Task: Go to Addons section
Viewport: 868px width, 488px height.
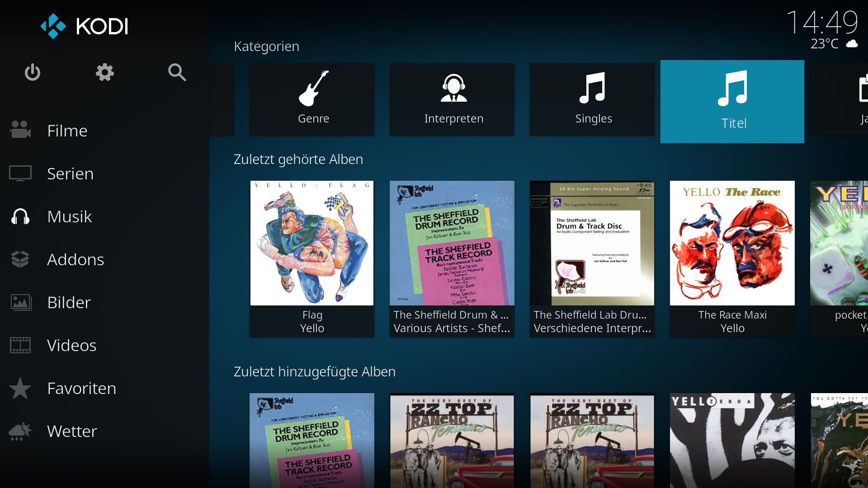Action: (x=75, y=259)
